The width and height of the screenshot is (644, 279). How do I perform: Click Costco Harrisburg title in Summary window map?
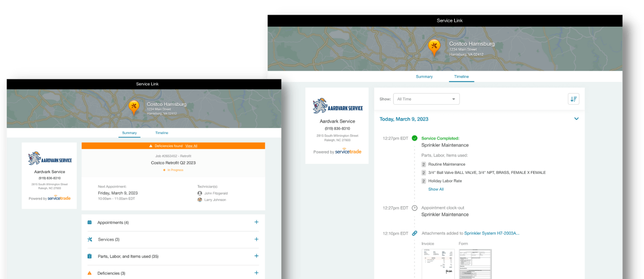coord(167,104)
